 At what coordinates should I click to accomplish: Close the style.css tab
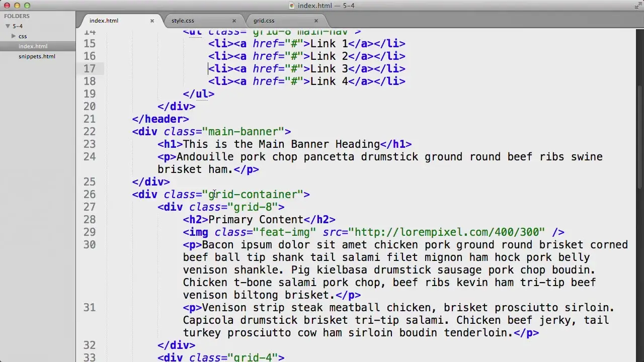click(234, 21)
